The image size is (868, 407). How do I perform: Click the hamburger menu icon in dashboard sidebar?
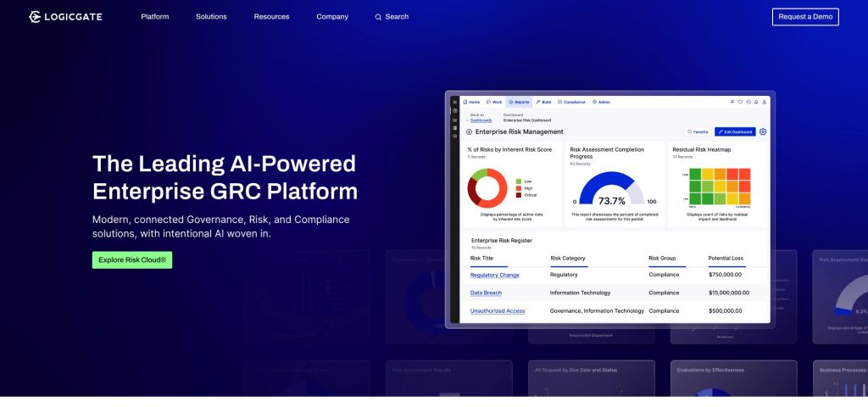(x=454, y=102)
